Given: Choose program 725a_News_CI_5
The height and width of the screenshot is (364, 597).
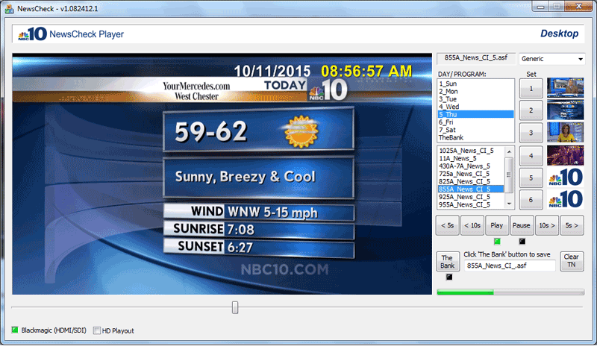Looking at the screenshot, I should click(471, 174).
